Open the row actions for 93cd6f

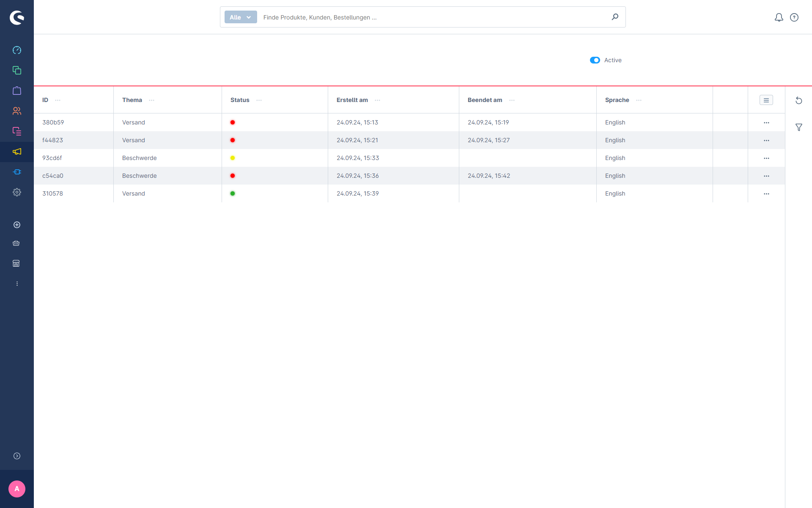pos(766,158)
